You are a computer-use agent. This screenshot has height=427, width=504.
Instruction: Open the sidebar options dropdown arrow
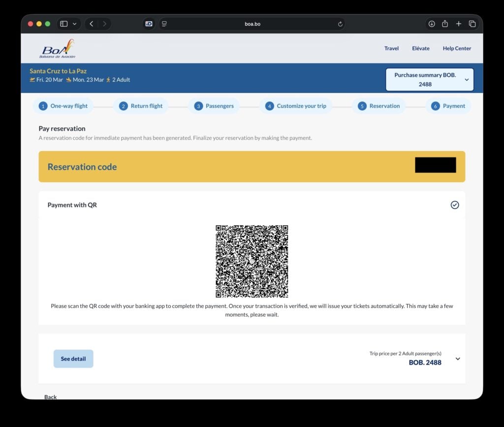tap(75, 24)
